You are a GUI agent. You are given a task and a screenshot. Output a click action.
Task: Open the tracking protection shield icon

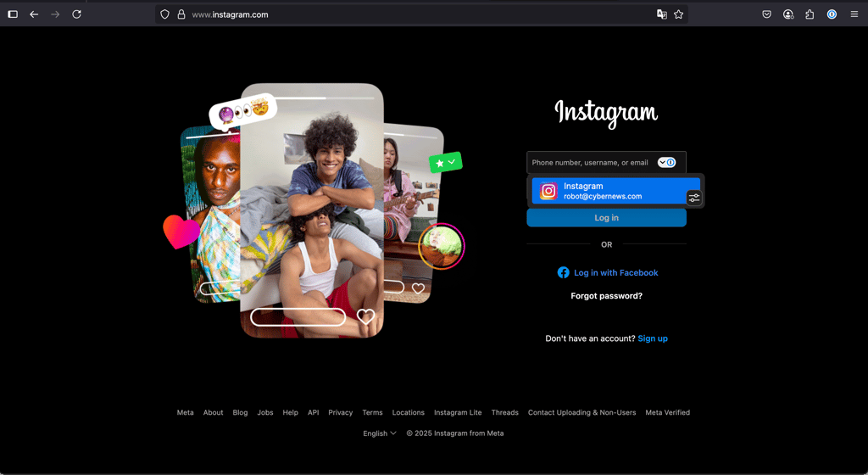pyautogui.click(x=164, y=14)
